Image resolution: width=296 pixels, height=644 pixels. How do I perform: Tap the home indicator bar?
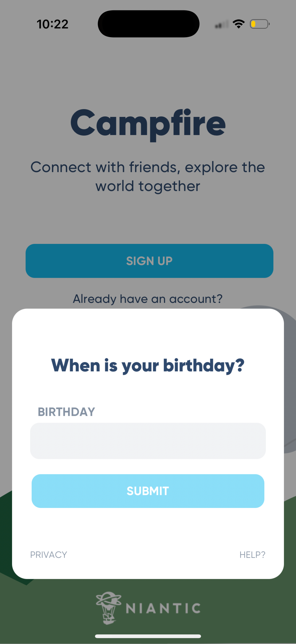point(148,636)
